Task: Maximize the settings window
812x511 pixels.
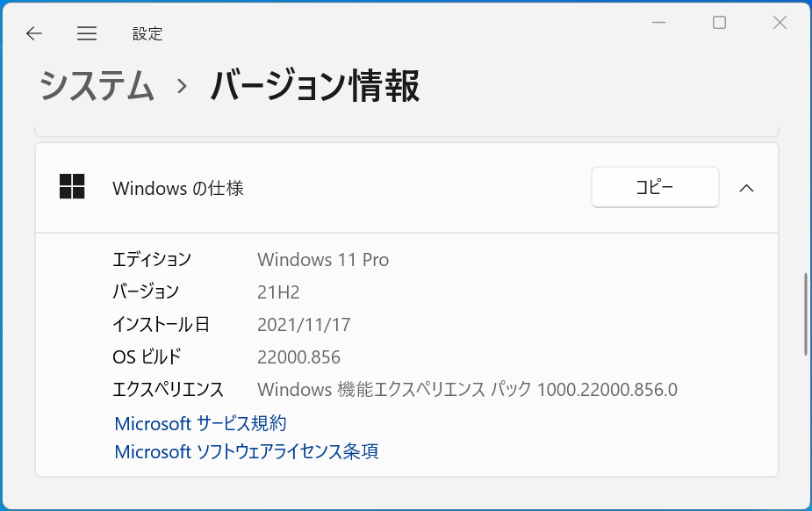Action: [719, 22]
